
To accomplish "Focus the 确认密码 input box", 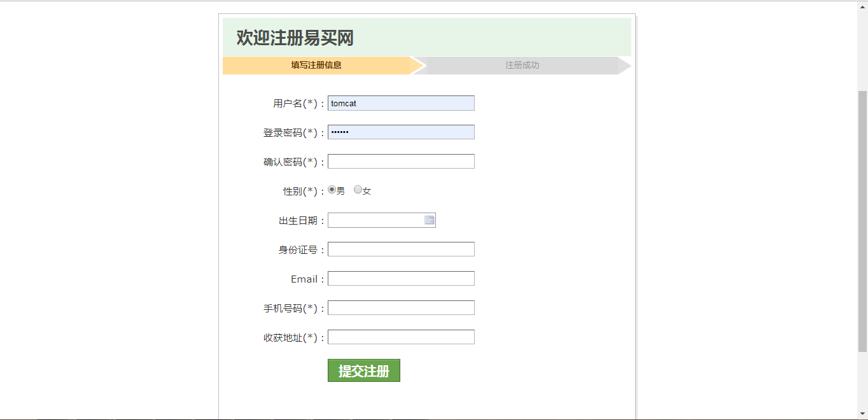I will [401, 162].
